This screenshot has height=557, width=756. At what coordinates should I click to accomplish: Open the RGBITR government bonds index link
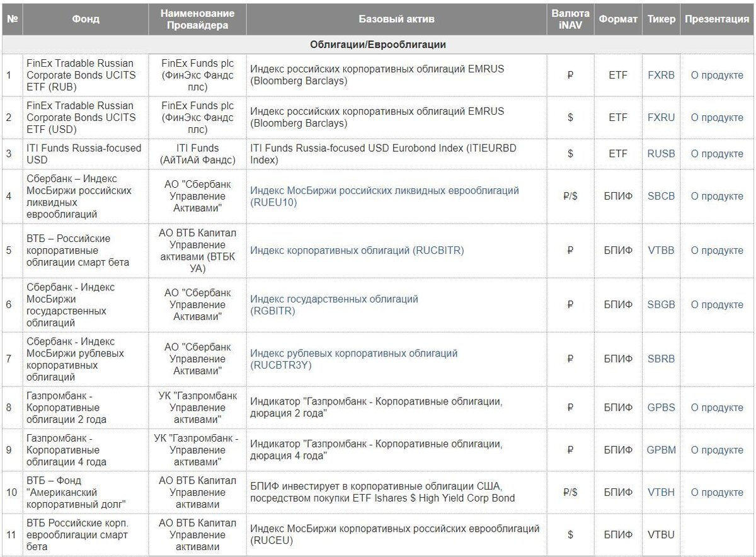tap(334, 304)
